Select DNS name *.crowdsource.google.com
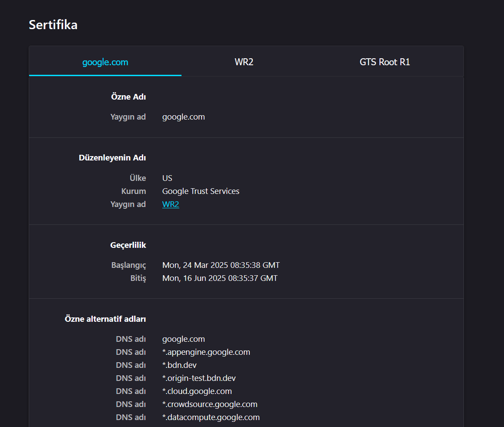Image resolution: width=504 pixels, height=427 pixels. click(x=210, y=404)
